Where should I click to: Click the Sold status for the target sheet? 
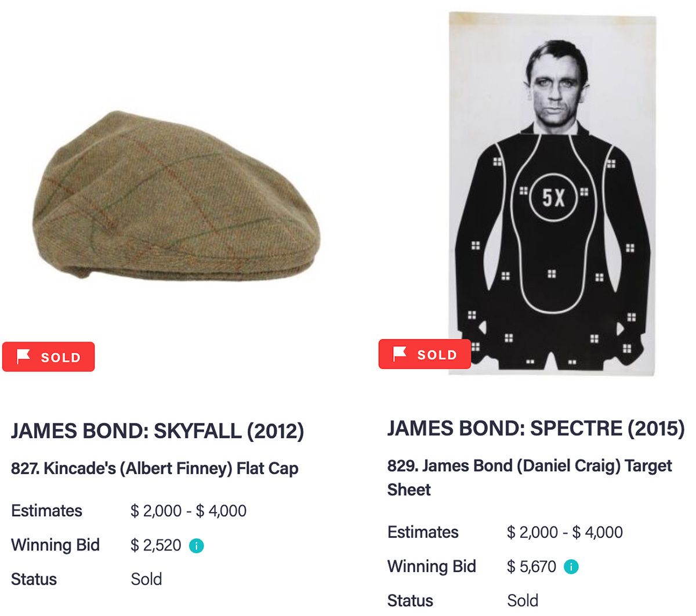point(523,601)
